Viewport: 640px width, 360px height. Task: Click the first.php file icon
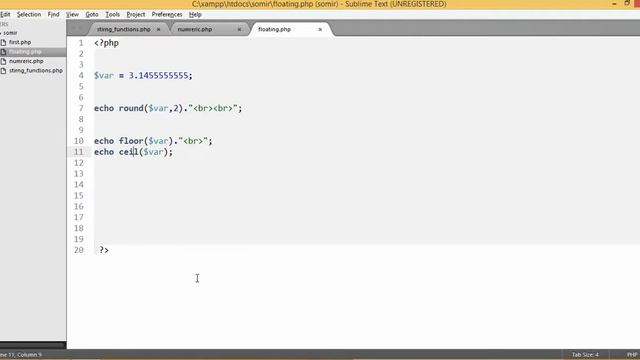[x=3, y=42]
